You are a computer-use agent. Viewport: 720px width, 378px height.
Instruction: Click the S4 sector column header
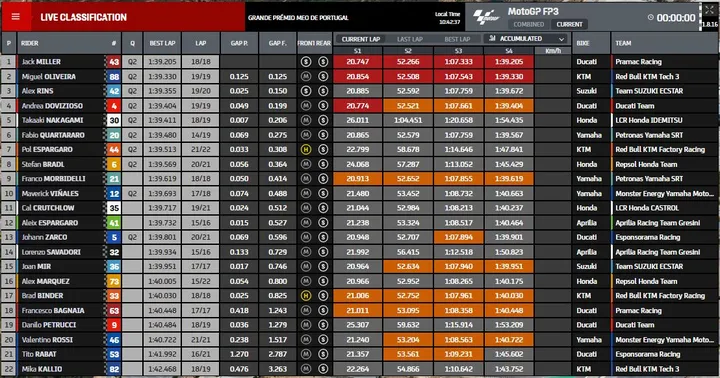tap(509, 51)
